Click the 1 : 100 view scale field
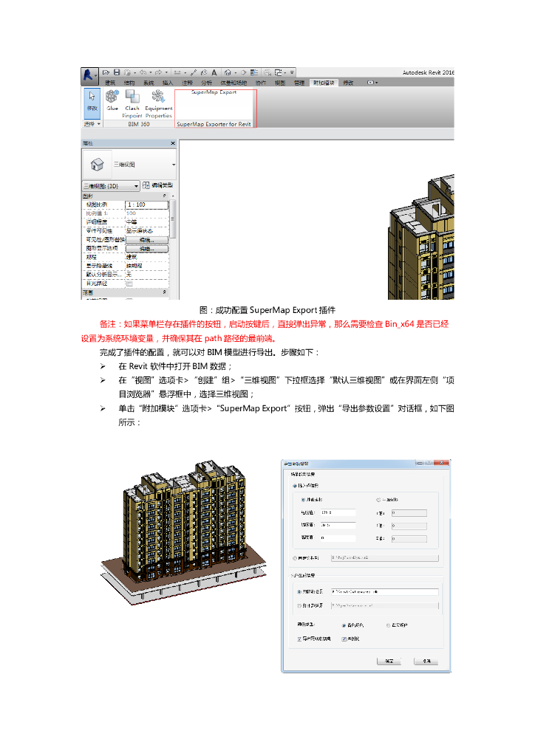 point(146,205)
